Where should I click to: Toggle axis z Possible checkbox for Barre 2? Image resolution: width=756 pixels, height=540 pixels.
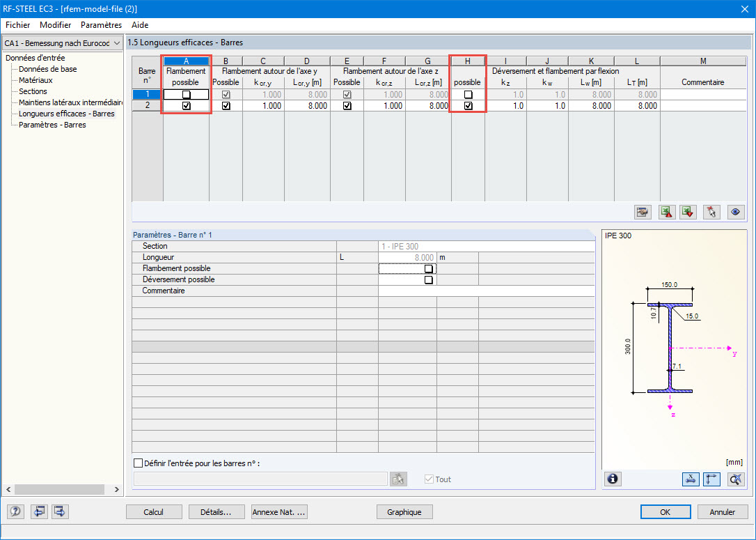pyautogui.click(x=347, y=106)
